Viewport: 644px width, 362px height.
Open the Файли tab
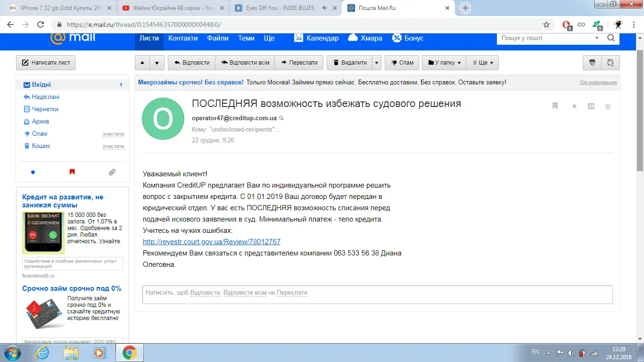(x=218, y=38)
